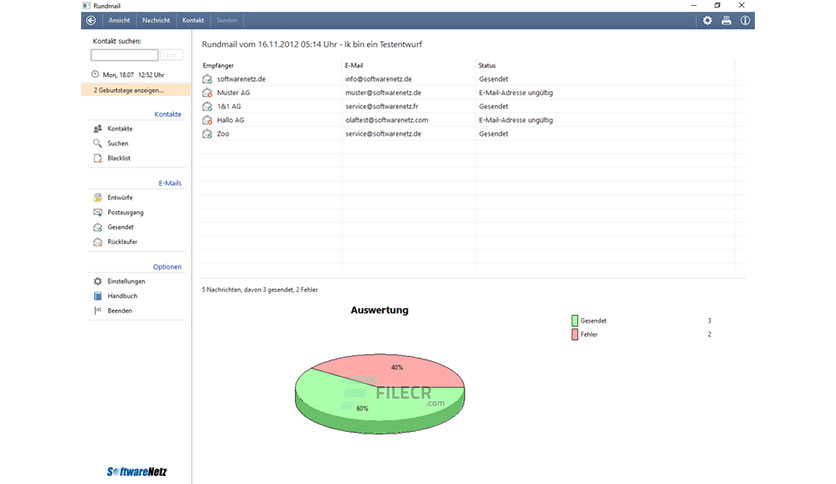Click the back arrow icon in toolbar
Image resolution: width=836 pixels, height=484 pixels.
click(91, 20)
